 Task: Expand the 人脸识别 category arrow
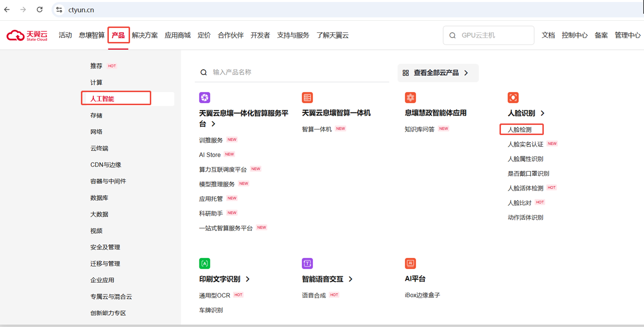542,113
